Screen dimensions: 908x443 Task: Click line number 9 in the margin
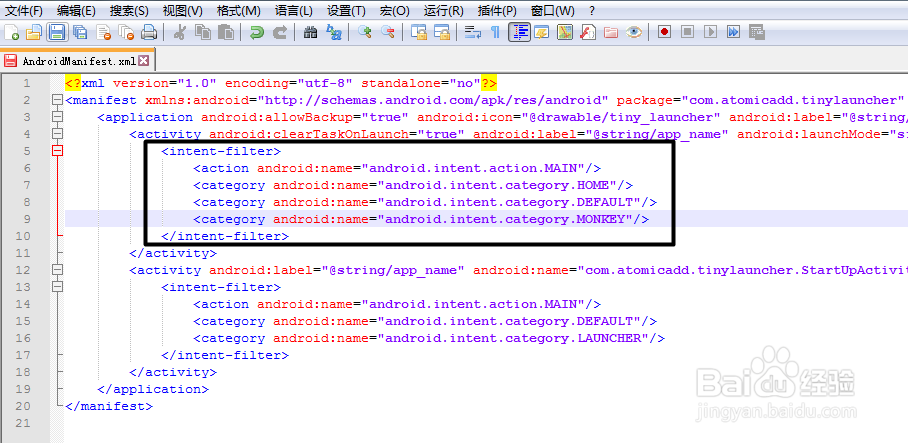(x=27, y=219)
